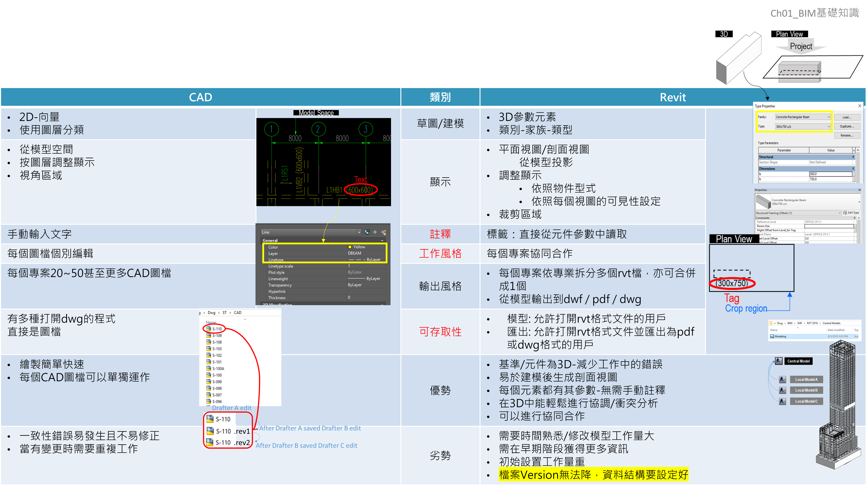868x488 pixels.
Task: Collapse the Constraints section
Action: point(854,218)
